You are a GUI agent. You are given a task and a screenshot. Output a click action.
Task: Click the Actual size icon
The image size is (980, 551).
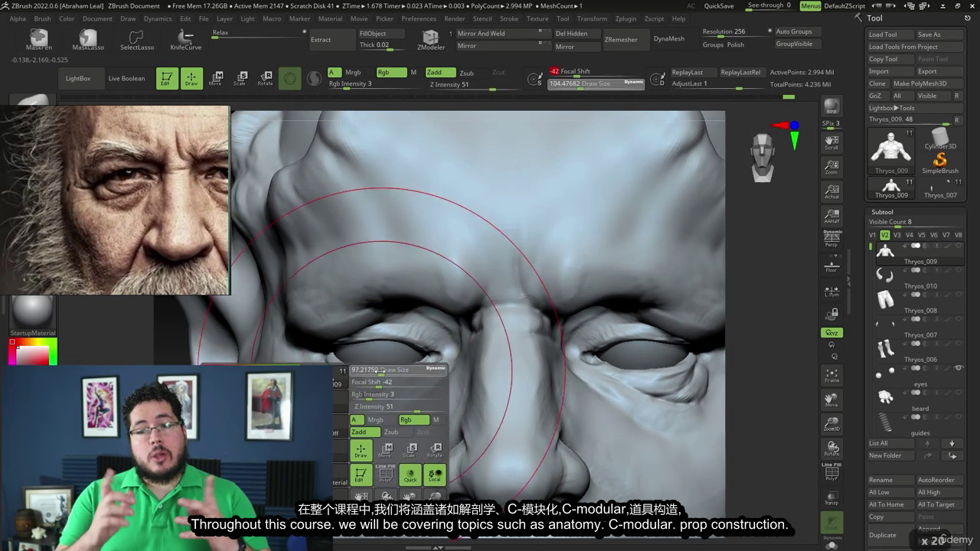[x=831, y=191]
